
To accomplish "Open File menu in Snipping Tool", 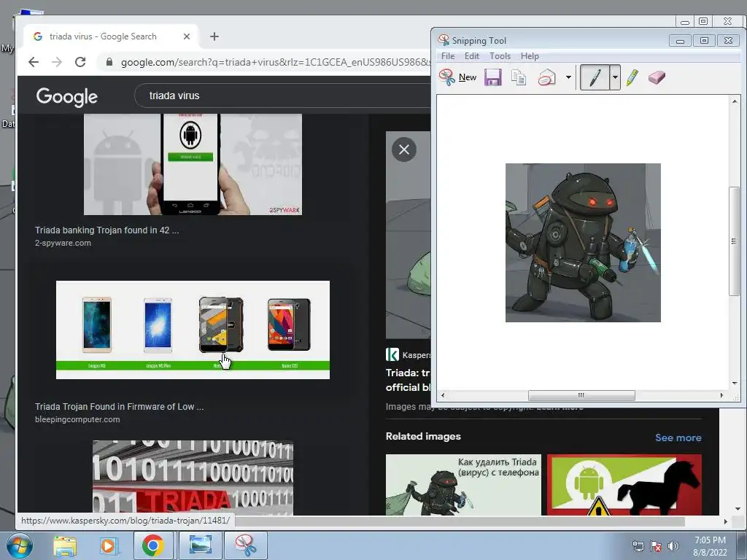I will point(448,56).
